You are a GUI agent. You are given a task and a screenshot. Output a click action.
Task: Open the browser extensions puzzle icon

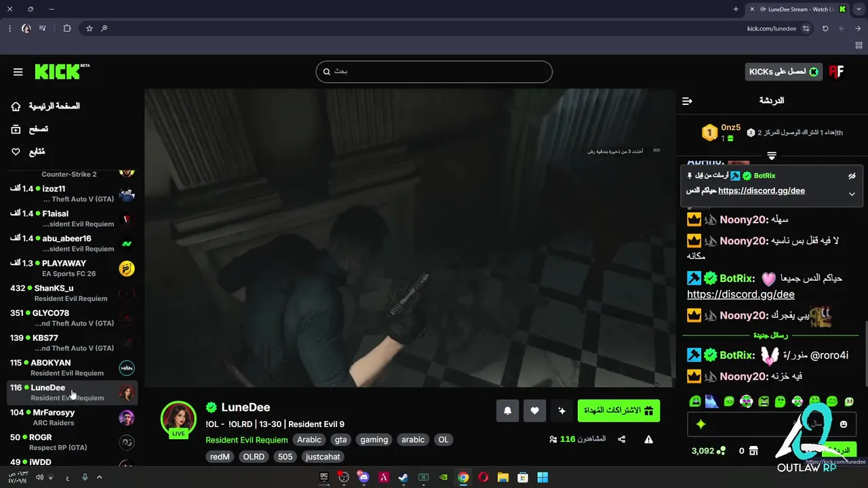66,28
